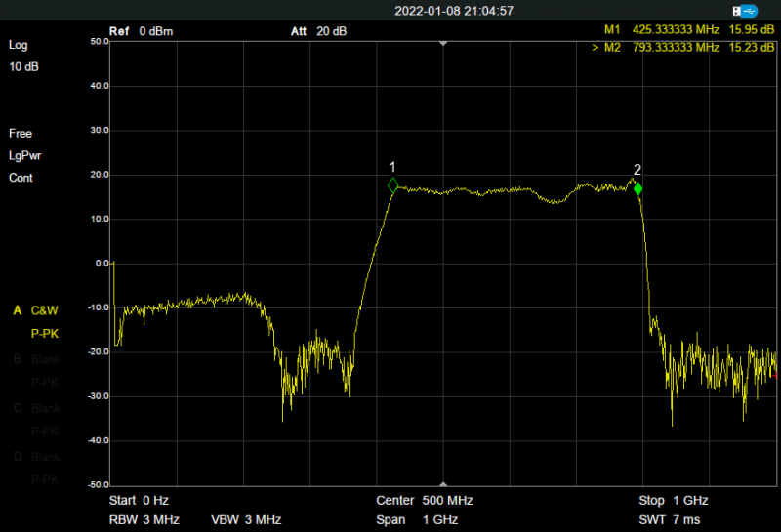
Task: Click the 0.0 y-axis label
Action: tap(103, 263)
